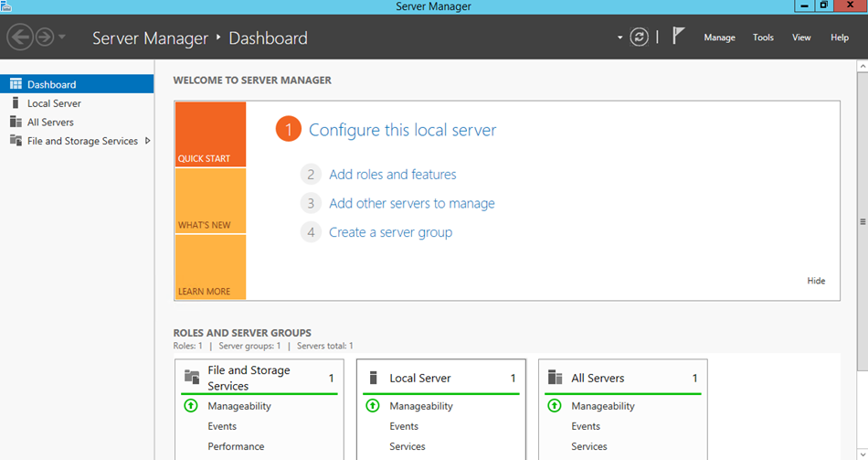Click the orange step 1 circle
The width and height of the screenshot is (868, 460).
click(289, 129)
